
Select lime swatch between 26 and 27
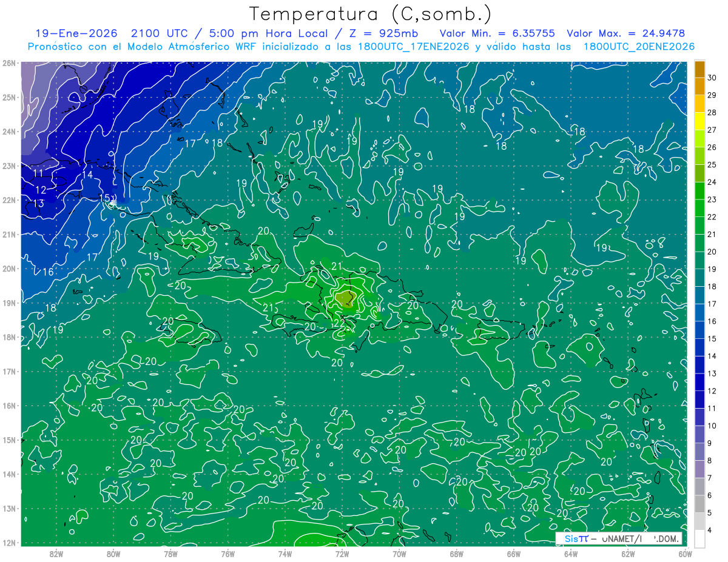699,139
